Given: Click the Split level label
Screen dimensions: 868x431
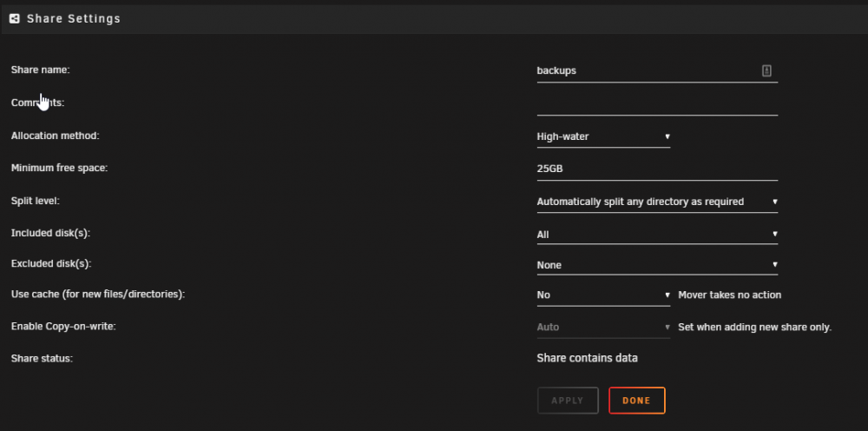Looking at the screenshot, I should pos(35,201).
